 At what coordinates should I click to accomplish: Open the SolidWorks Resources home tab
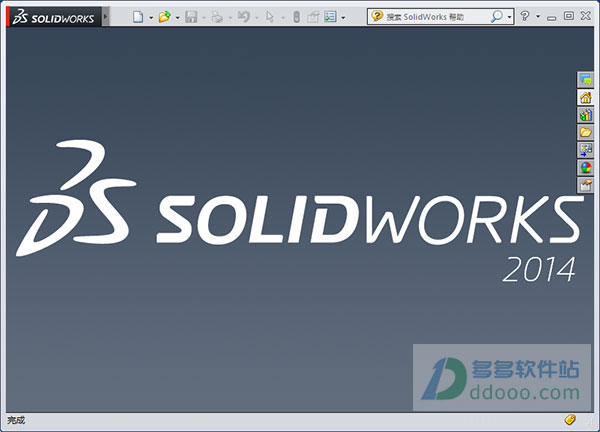pyautogui.click(x=585, y=98)
